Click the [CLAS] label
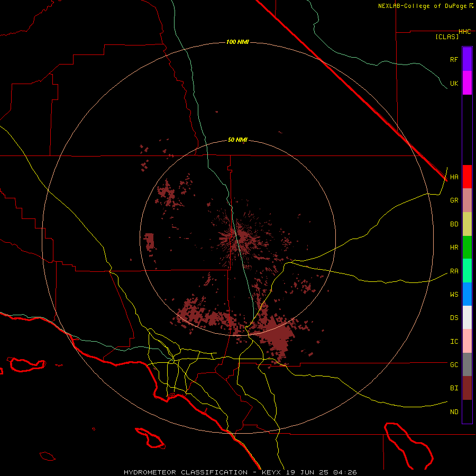The image size is (476, 476). click(447, 36)
